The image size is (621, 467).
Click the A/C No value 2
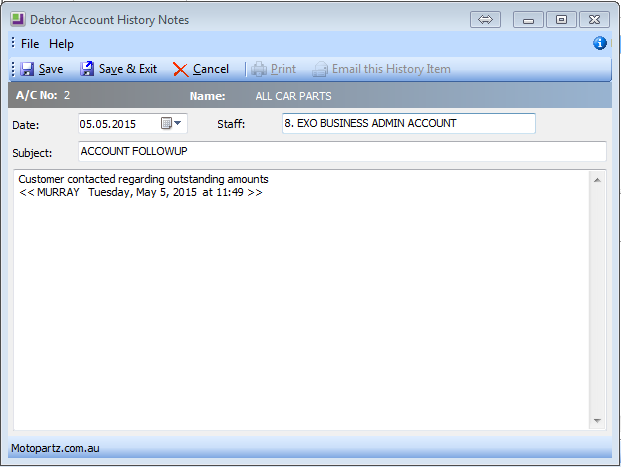67,95
